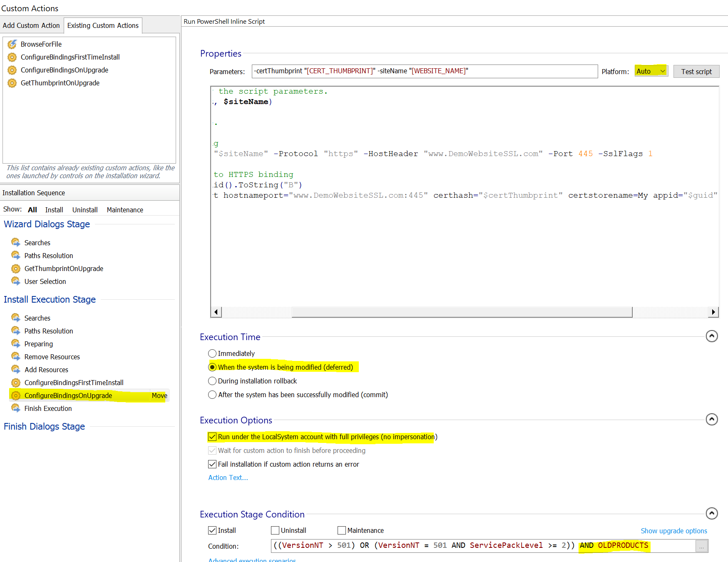Filter sequence by Install

54,210
